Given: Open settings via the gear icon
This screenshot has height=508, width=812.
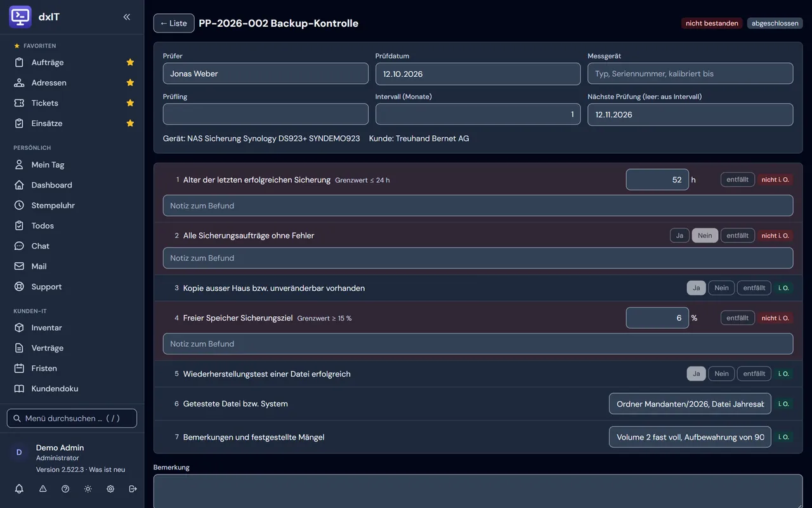Looking at the screenshot, I should pos(110,489).
